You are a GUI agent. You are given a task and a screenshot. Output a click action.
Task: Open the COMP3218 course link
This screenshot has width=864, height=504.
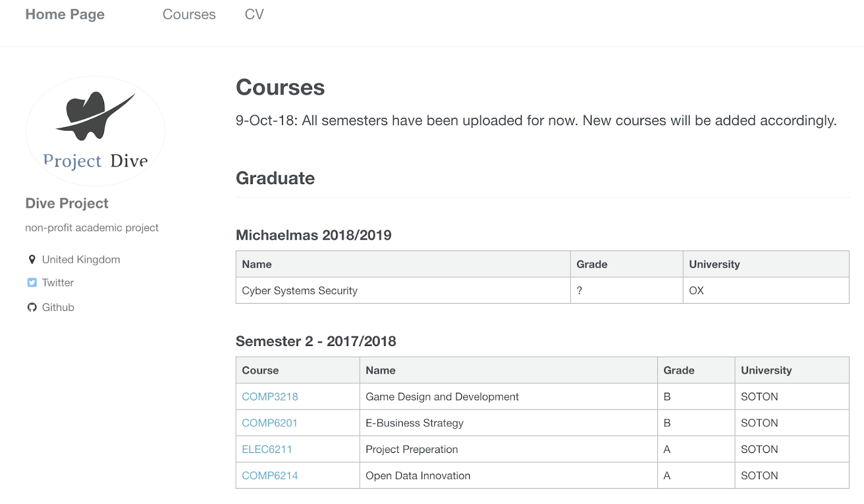point(270,397)
